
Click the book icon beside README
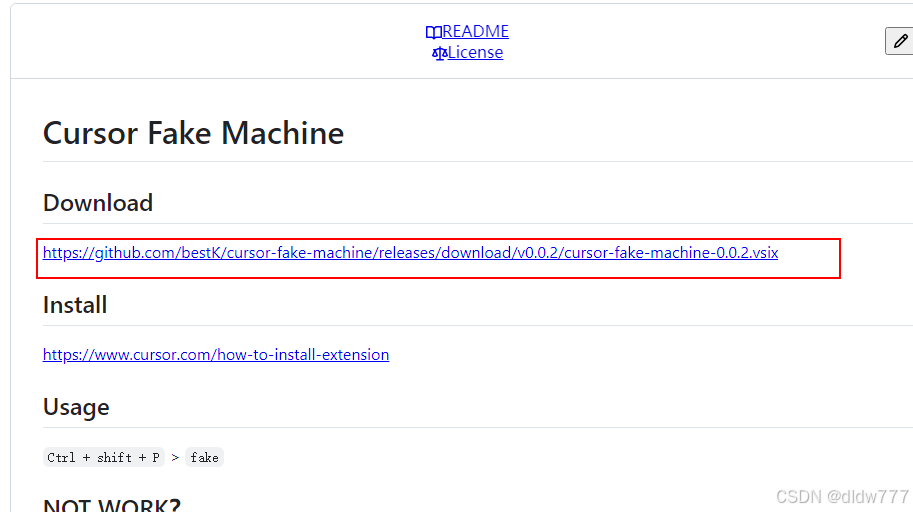click(x=434, y=32)
